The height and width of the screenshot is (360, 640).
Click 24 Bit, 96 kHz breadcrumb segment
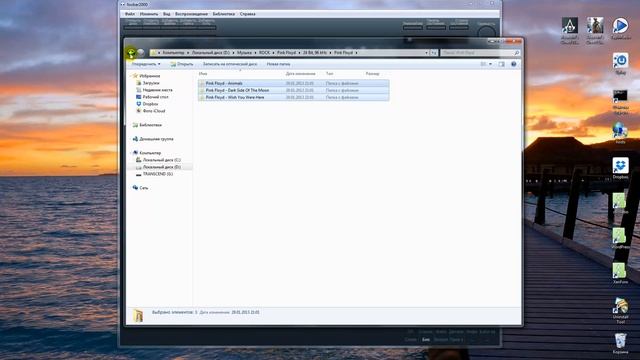coord(314,53)
